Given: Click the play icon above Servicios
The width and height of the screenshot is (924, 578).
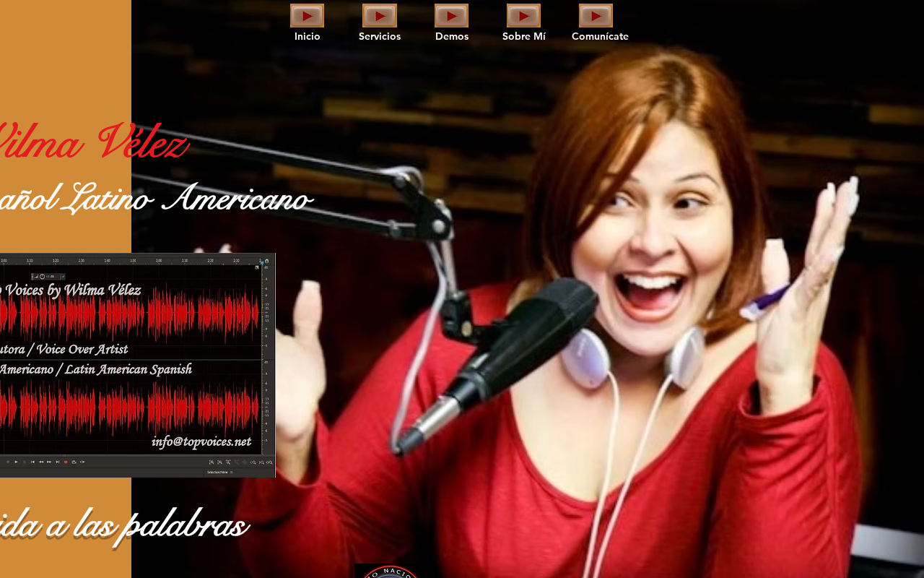Looking at the screenshot, I should point(380,15).
